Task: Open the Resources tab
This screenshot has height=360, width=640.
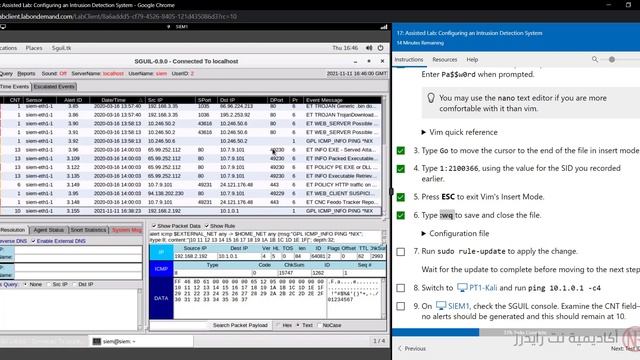Action: coord(444,60)
